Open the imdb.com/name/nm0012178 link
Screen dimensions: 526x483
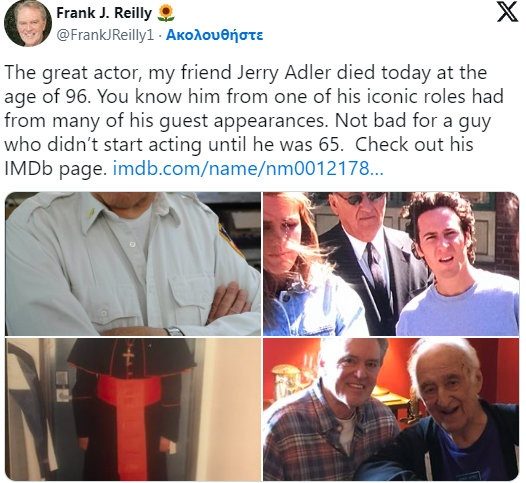pos(248,168)
